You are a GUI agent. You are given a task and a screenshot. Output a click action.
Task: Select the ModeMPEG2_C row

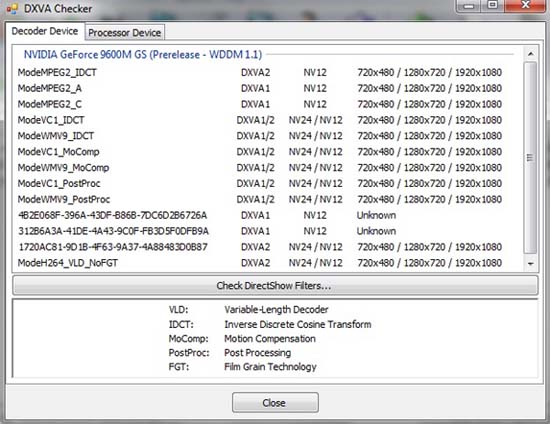(x=260, y=104)
